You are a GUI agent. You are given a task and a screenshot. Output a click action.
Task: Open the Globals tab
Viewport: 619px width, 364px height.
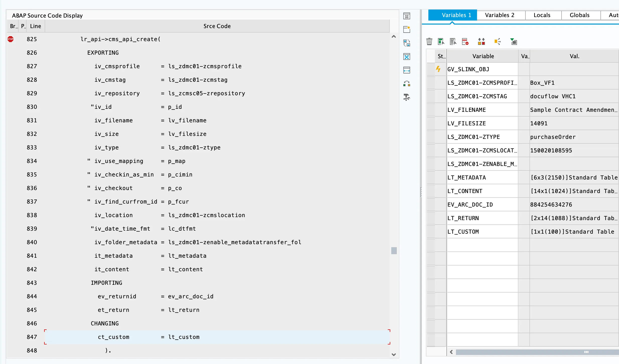(581, 15)
